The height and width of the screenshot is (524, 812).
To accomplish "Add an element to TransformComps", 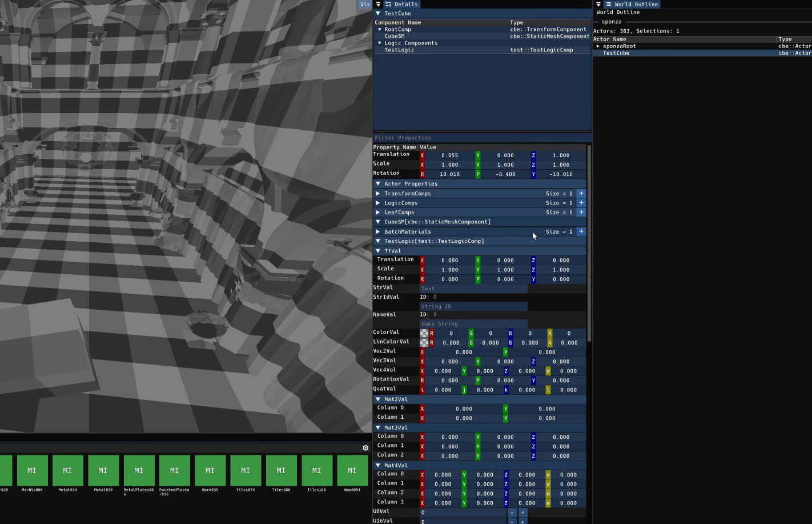I will pyautogui.click(x=581, y=193).
